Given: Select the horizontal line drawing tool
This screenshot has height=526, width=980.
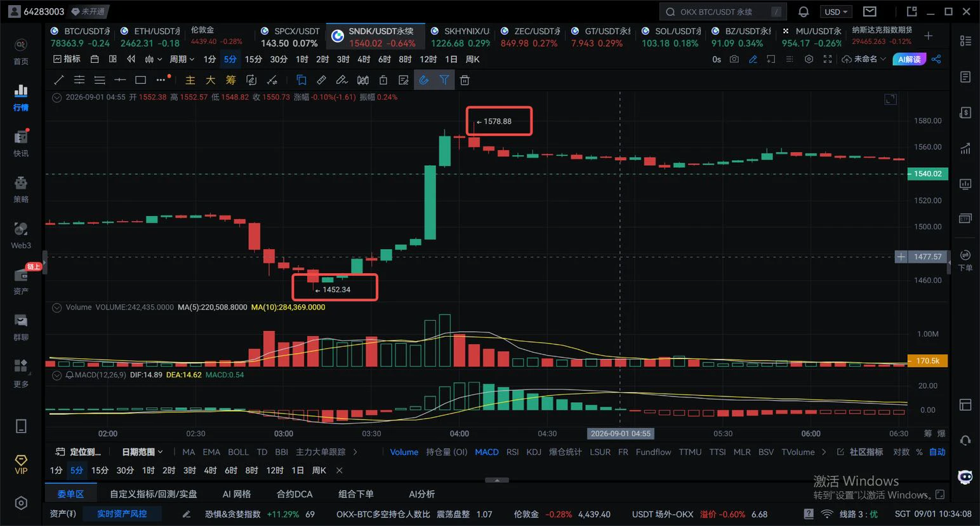Looking at the screenshot, I should (120, 80).
